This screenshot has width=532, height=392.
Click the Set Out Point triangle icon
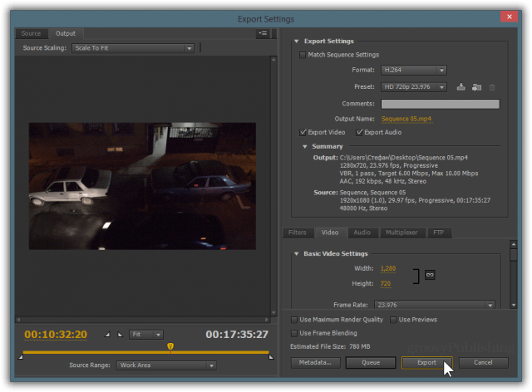120,335
